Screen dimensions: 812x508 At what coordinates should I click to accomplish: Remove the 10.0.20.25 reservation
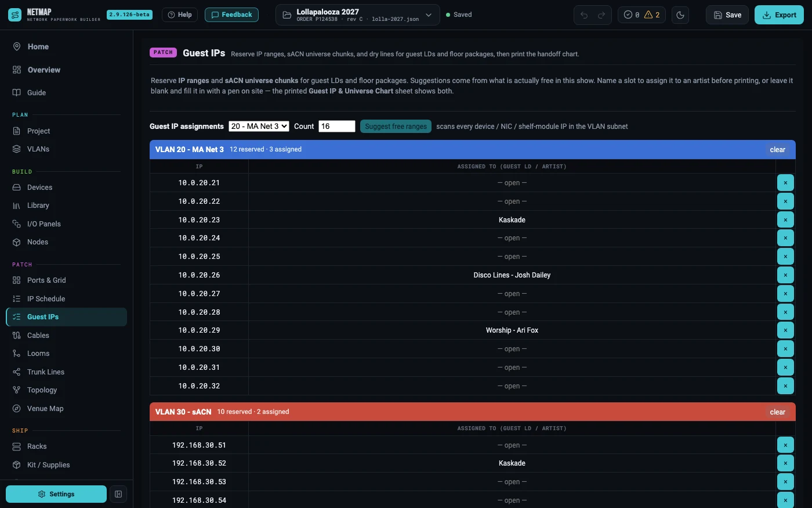point(785,257)
